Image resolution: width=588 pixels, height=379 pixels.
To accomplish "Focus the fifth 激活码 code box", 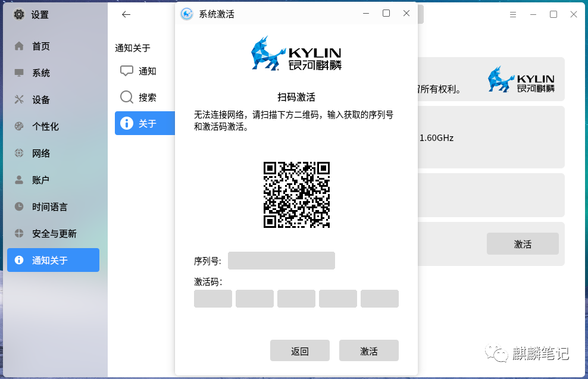I will pyautogui.click(x=380, y=299).
